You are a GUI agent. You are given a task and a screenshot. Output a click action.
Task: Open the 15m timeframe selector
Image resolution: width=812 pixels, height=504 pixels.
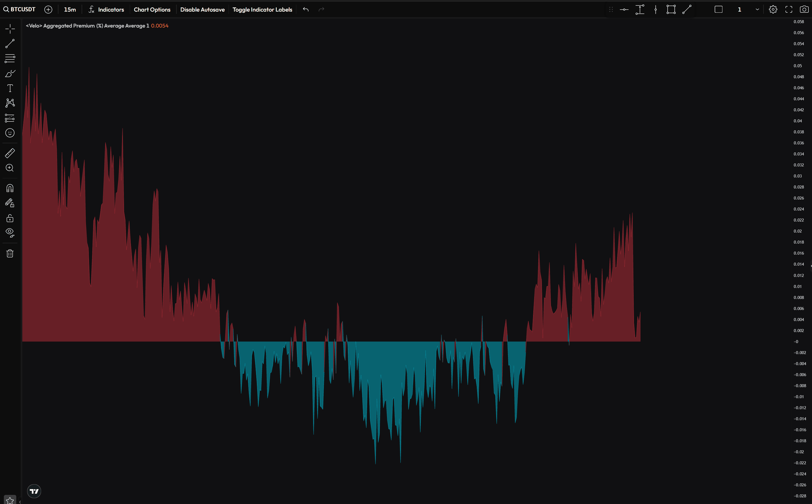point(70,10)
